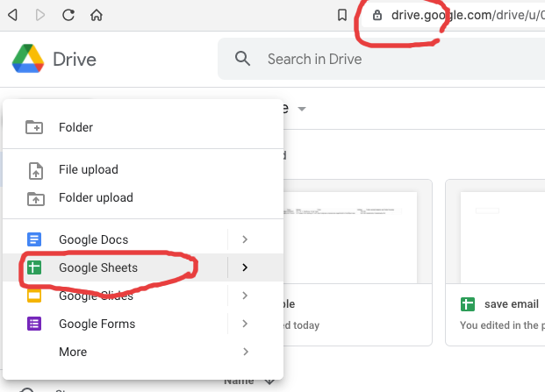Expand the Google Forms submenu arrow
Image resolution: width=545 pixels, height=392 pixels.
pyautogui.click(x=245, y=324)
